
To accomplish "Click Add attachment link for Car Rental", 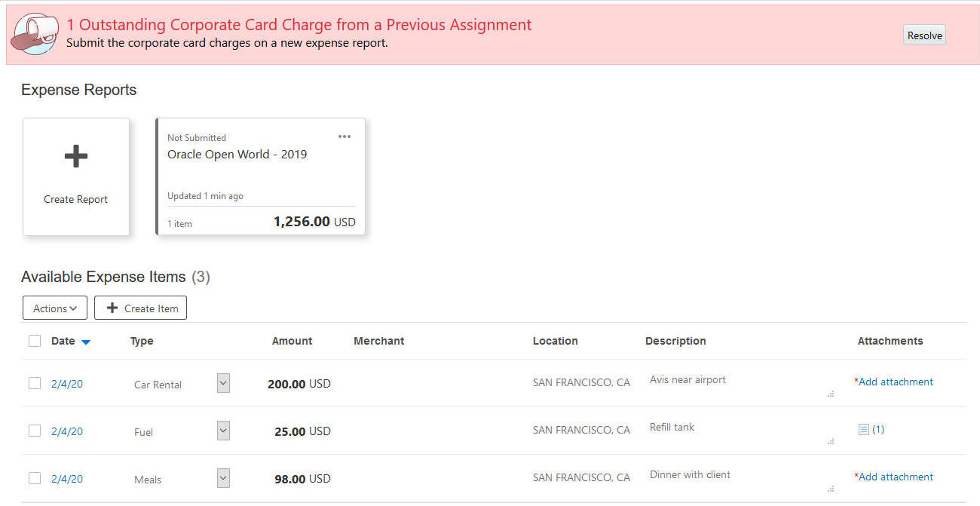I will coord(896,382).
